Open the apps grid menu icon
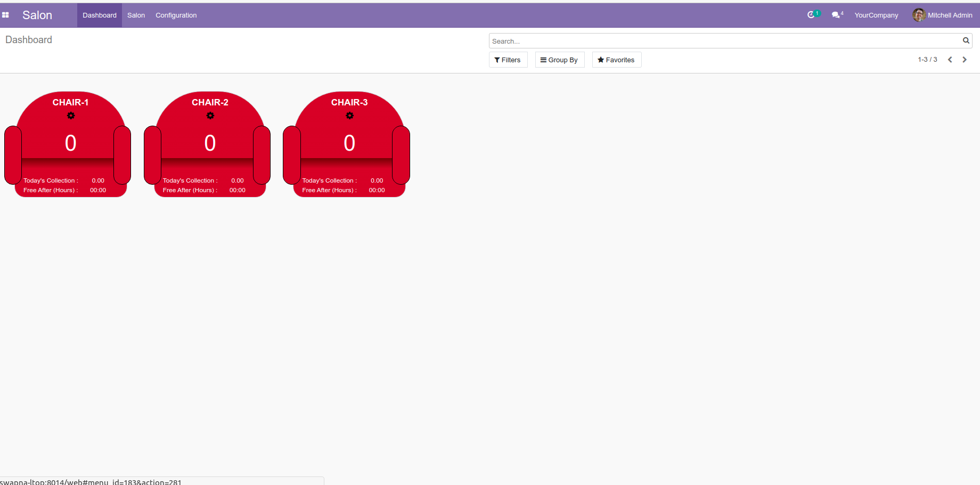The height and width of the screenshot is (485, 980). click(5, 15)
